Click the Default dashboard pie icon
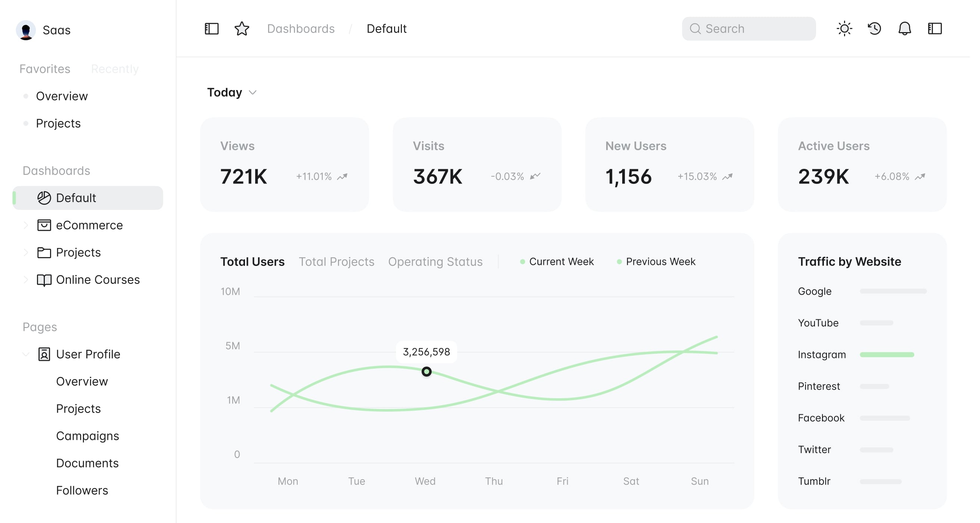Screen dimensions: 980x523 coord(44,198)
